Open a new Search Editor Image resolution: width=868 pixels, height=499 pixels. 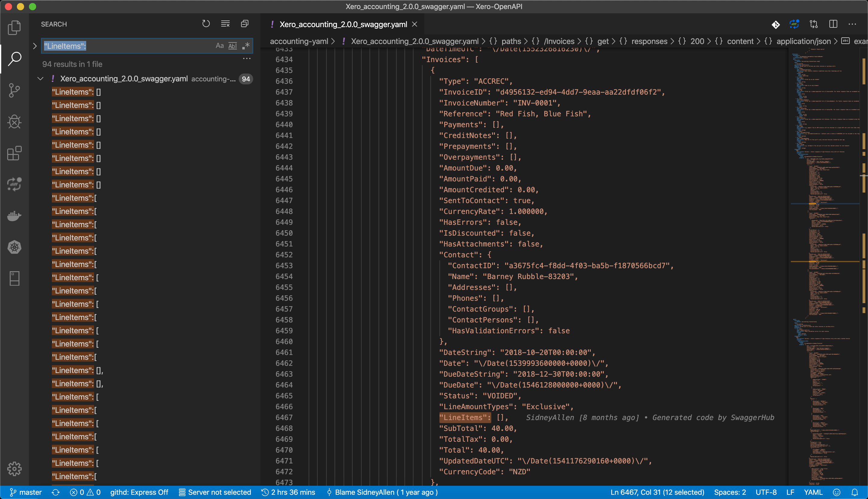[x=244, y=23]
